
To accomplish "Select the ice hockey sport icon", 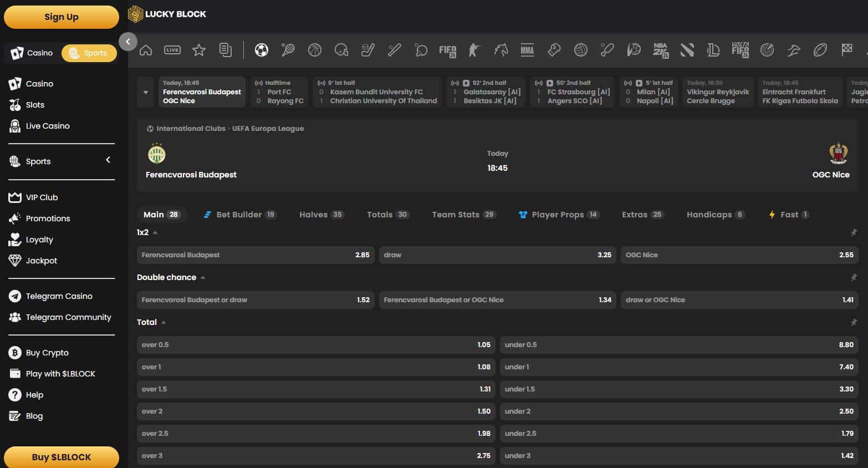I will pyautogui.click(x=368, y=50).
